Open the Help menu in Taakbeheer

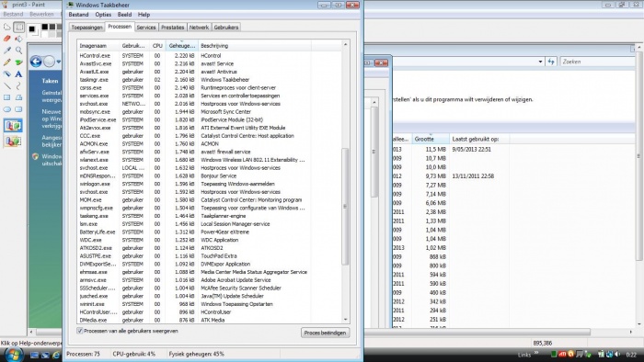[x=144, y=15]
